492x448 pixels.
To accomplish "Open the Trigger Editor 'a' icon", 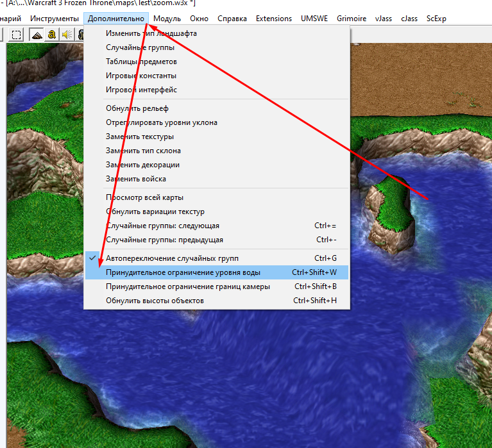I will tap(52, 35).
